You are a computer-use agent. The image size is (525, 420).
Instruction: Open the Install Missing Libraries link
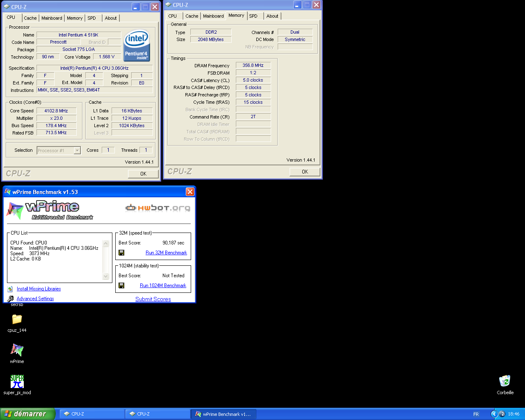[x=39, y=289]
